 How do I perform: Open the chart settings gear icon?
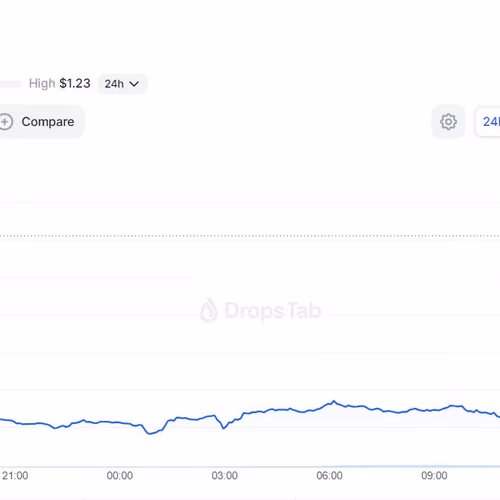pyautogui.click(x=448, y=122)
